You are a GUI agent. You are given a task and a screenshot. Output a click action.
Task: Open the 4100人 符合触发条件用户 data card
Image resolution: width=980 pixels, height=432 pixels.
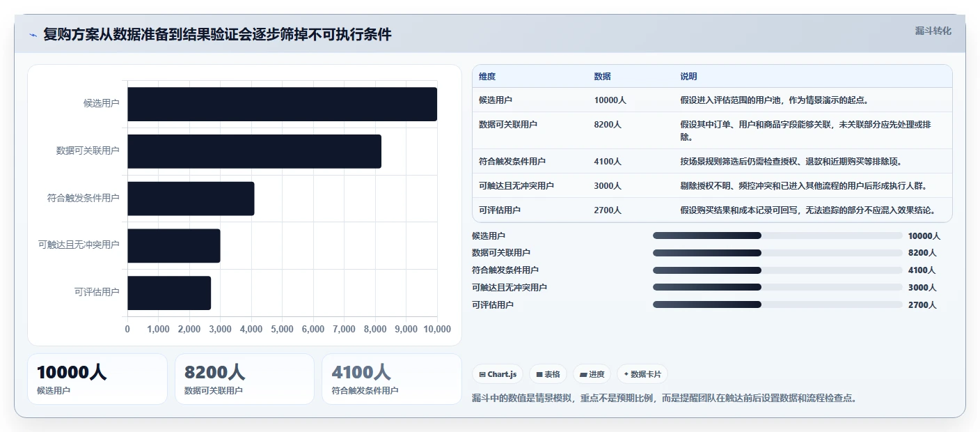(x=392, y=379)
